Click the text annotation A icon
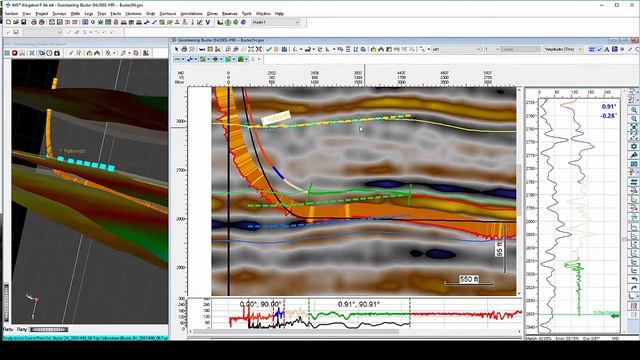 (607, 49)
